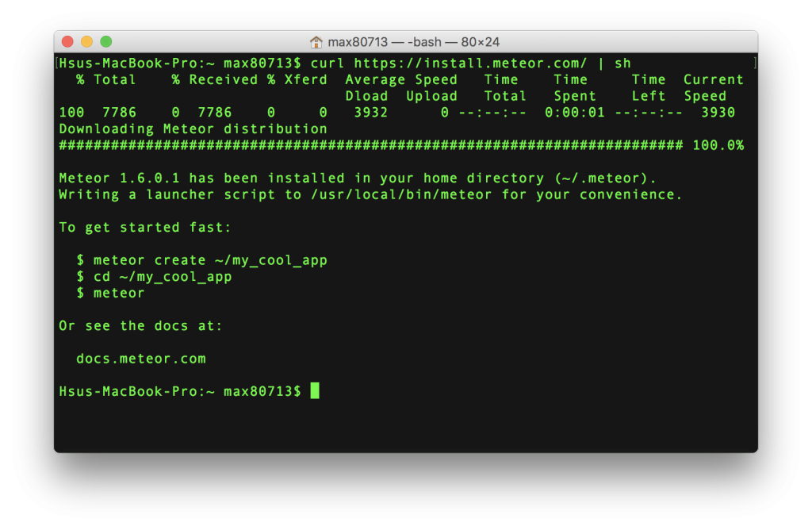This screenshot has height=530, width=812.
Task: Click the window title 'max80713 — -bash — 80×24'
Action: [413, 42]
